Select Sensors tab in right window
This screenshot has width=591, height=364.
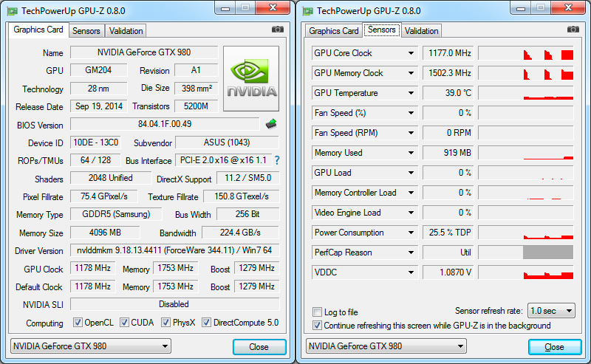click(381, 30)
